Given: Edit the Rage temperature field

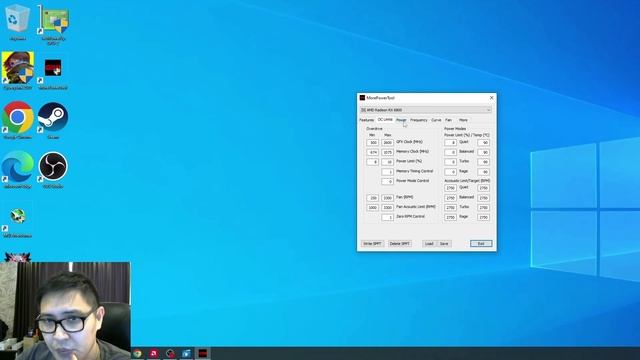Looking at the screenshot, I should coord(483,172).
